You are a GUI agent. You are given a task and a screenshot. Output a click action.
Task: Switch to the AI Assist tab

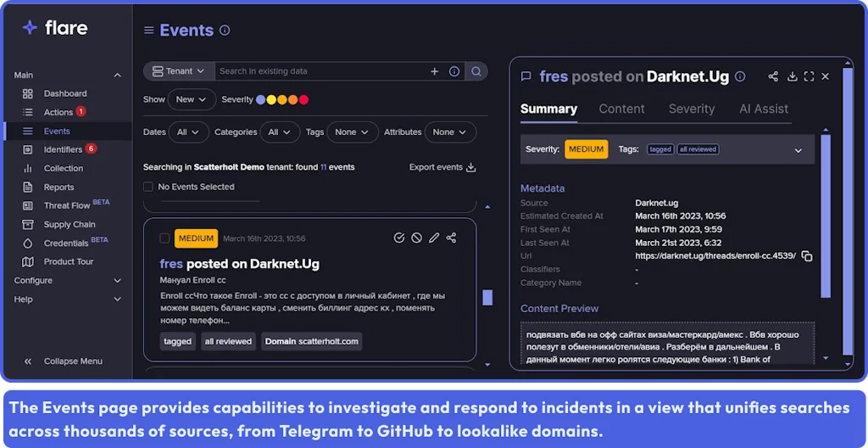click(764, 109)
